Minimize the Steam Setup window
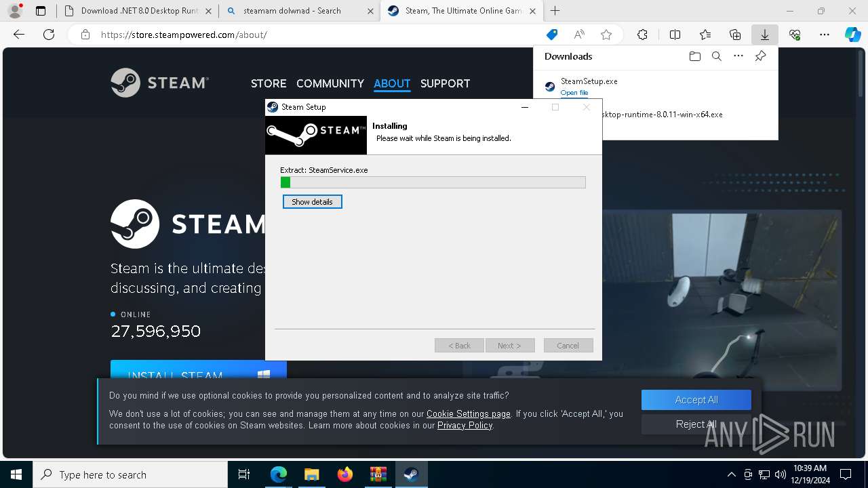Screen dimensions: 868x488 pos(525,107)
